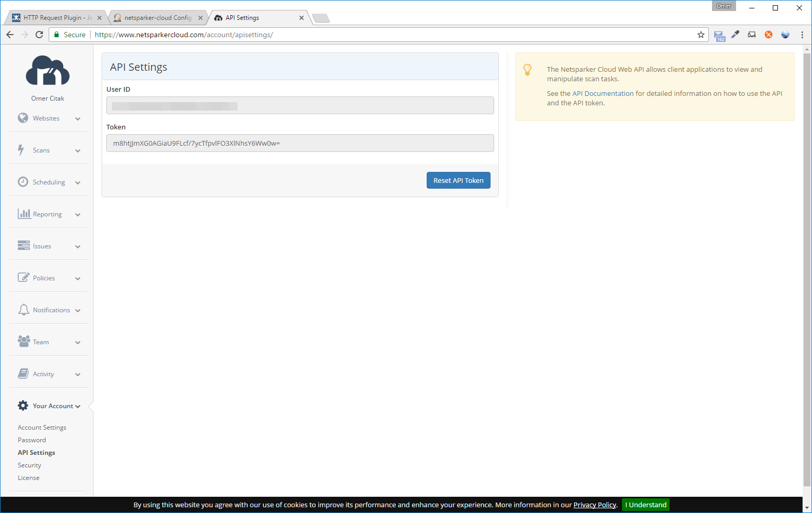Switch to the netsparker-cloud Config tab
812x513 pixels.
(x=154, y=17)
